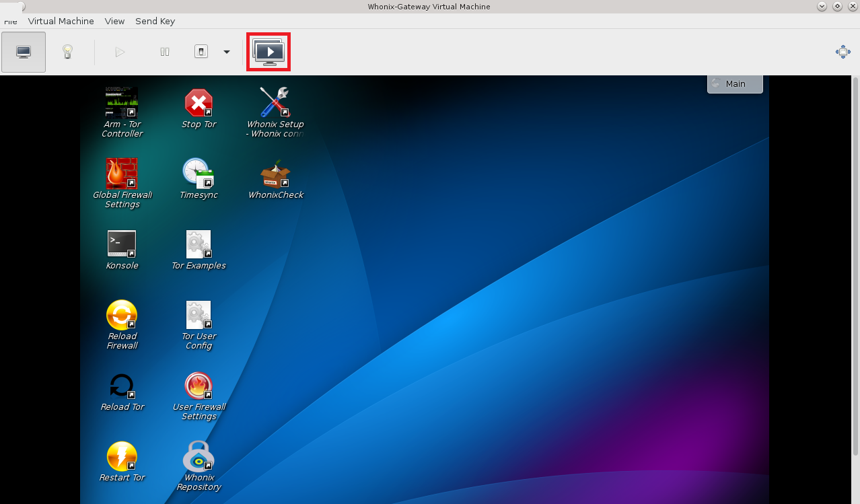Click the Run virtual machine play button
The image size is (860, 504).
click(x=120, y=52)
